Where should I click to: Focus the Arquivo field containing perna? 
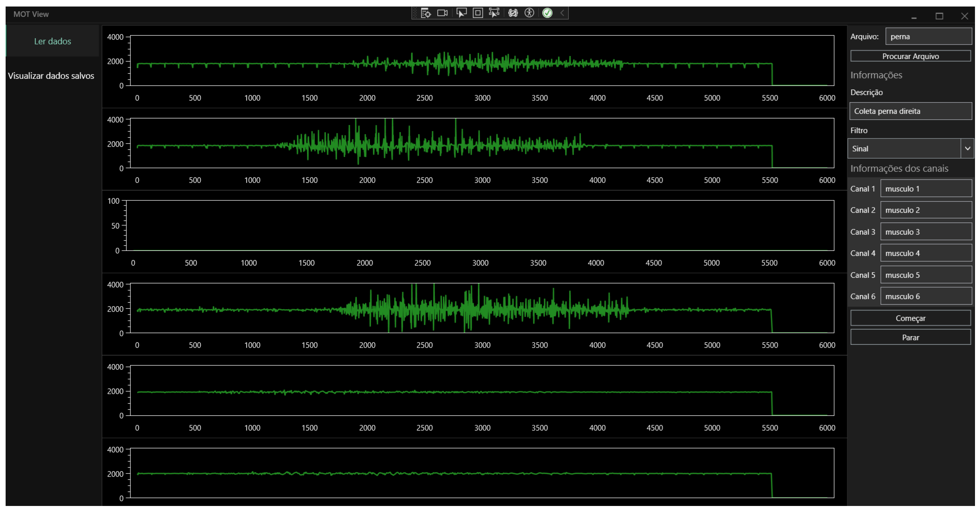pos(928,36)
